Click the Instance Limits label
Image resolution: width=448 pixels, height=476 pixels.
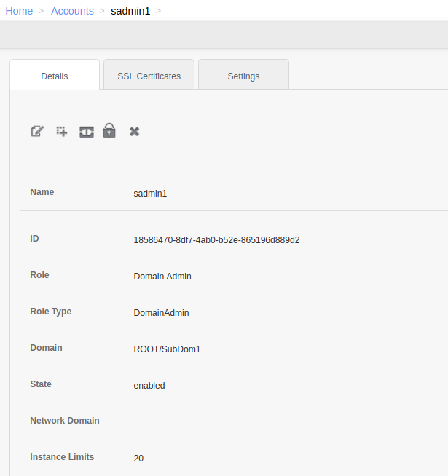coord(62,457)
